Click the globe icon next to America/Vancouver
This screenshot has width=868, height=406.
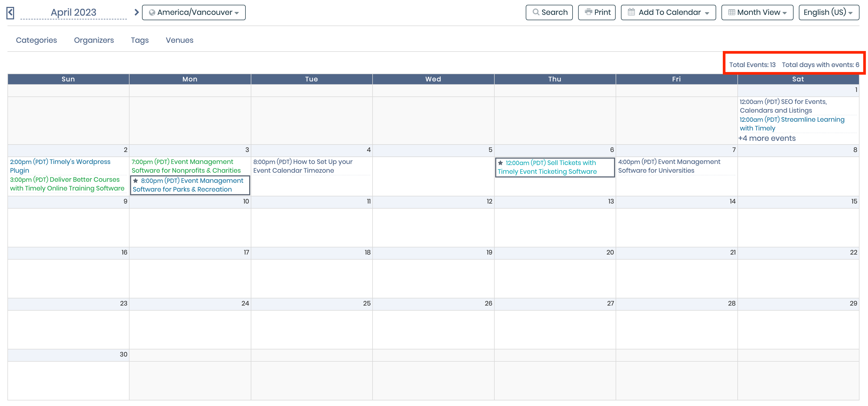[x=153, y=12]
